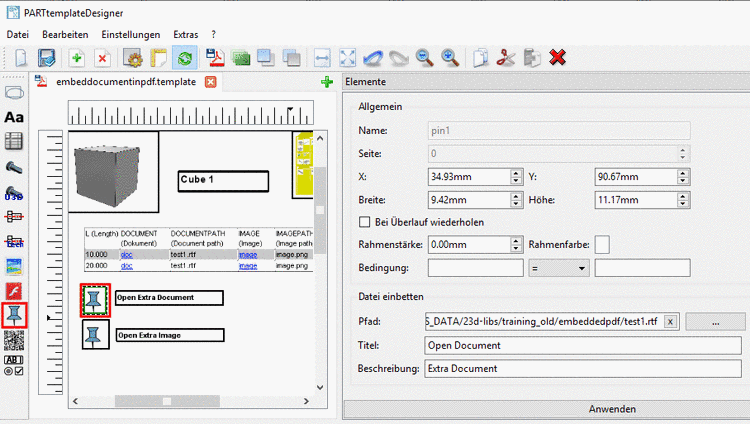Viewport: 750px width, 424px height.
Task: Click into the Titel input field
Action: [583, 346]
